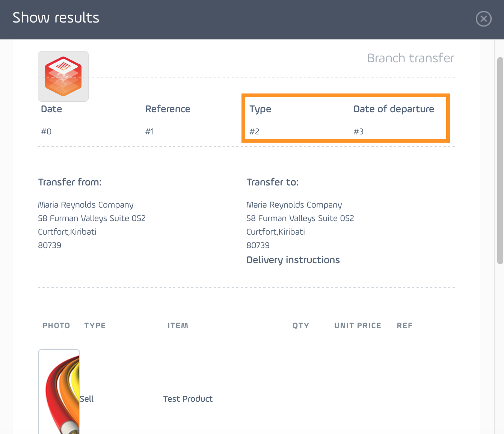The width and height of the screenshot is (504, 434).
Task: Click 'Curtfort,Kiribati' under Transfer to
Action: coord(276,232)
